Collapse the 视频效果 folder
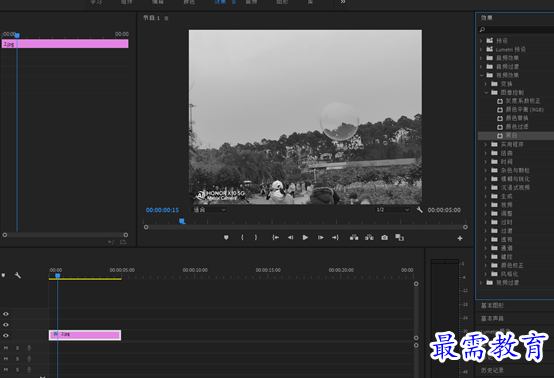 (x=481, y=75)
